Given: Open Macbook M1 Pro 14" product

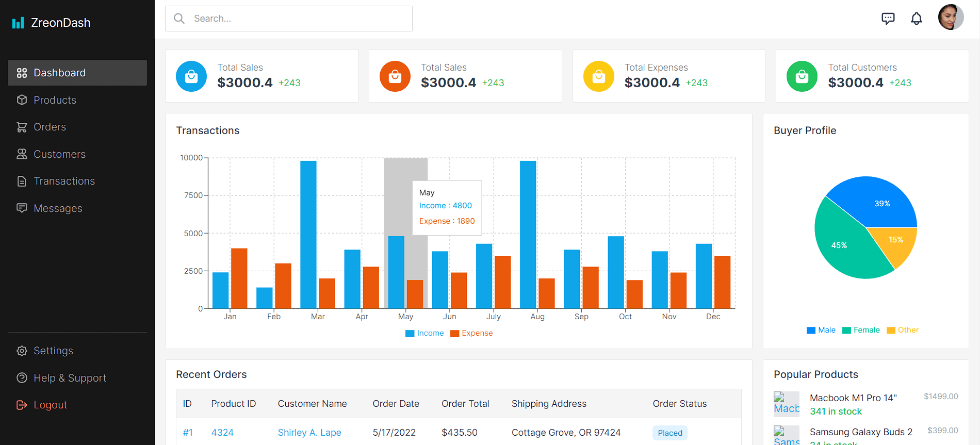Looking at the screenshot, I should tap(853, 398).
